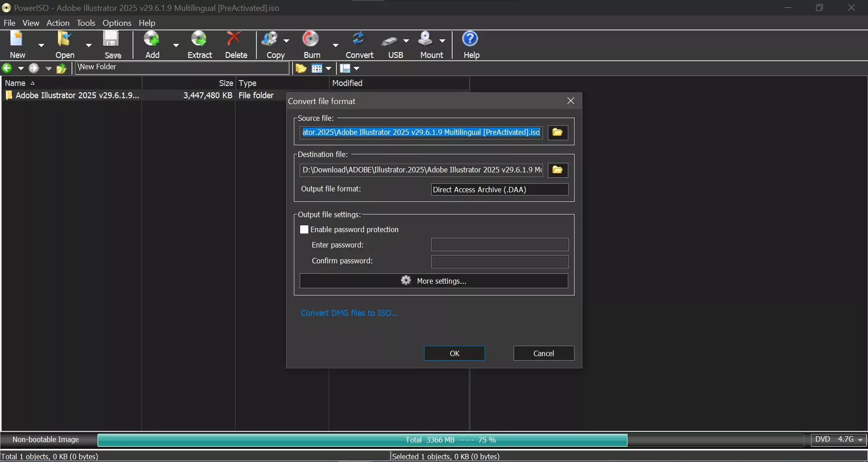This screenshot has width=868, height=462.
Task: Open the Tools menu
Action: [86, 23]
